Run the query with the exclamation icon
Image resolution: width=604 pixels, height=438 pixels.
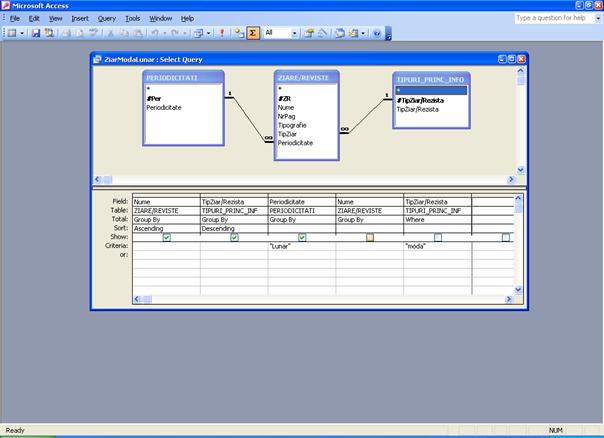220,33
